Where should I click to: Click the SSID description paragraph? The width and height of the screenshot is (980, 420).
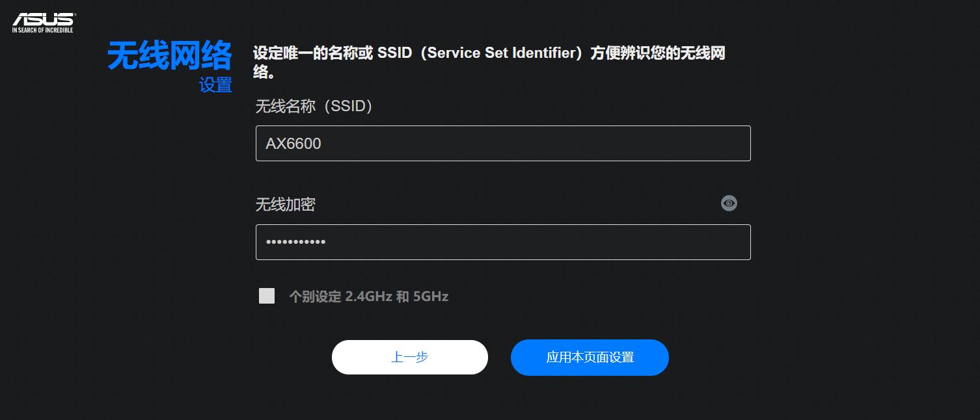point(489,62)
